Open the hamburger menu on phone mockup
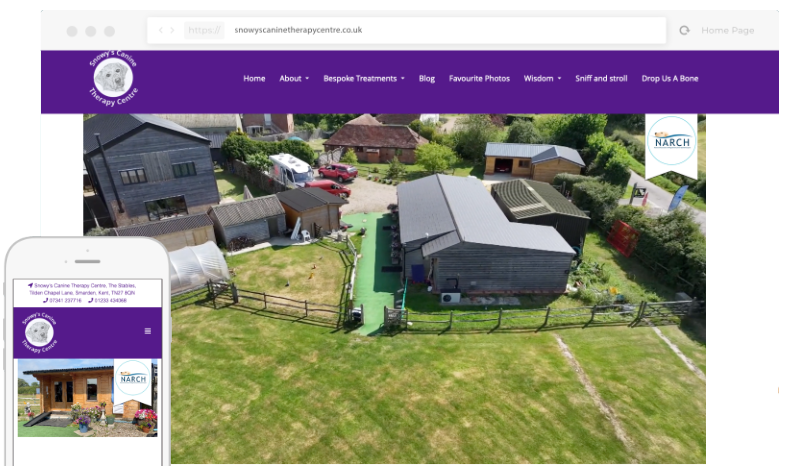This screenshot has height=466, width=800. [147, 331]
